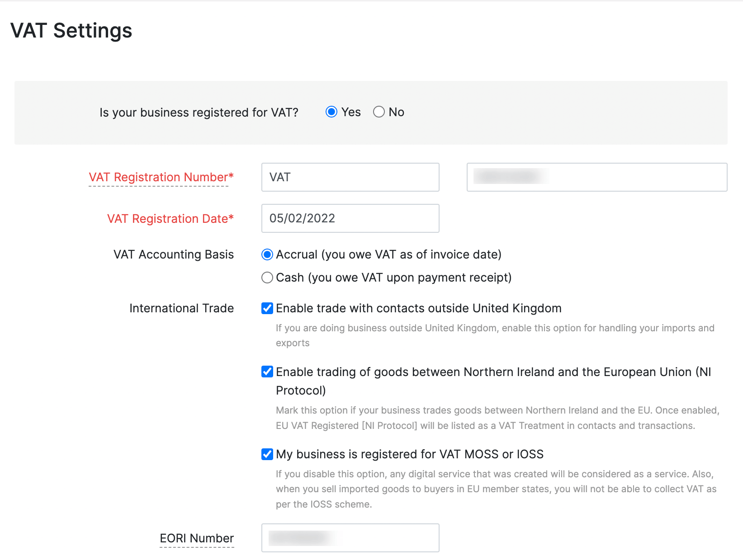Click into the EORI Number input field
The image size is (743, 560).
[350, 538]
